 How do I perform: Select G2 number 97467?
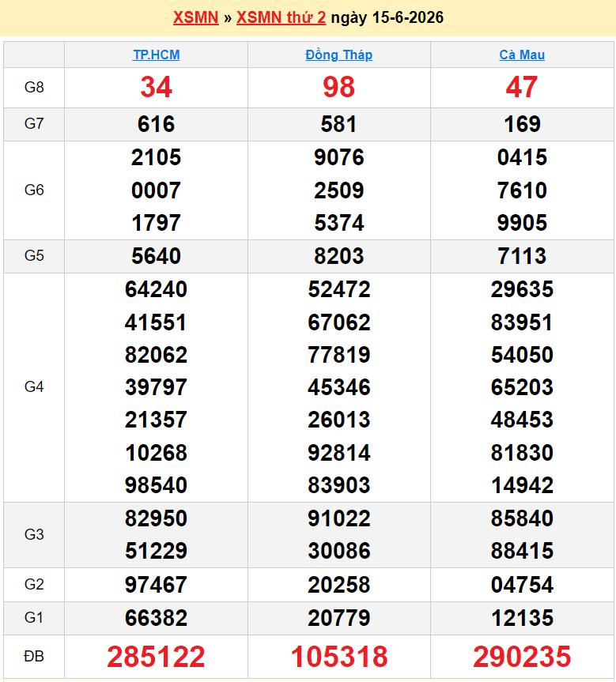point(156,585)
